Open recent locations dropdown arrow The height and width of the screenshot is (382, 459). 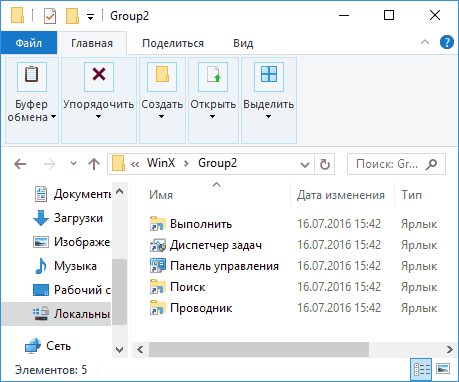[x=73, y=164]
